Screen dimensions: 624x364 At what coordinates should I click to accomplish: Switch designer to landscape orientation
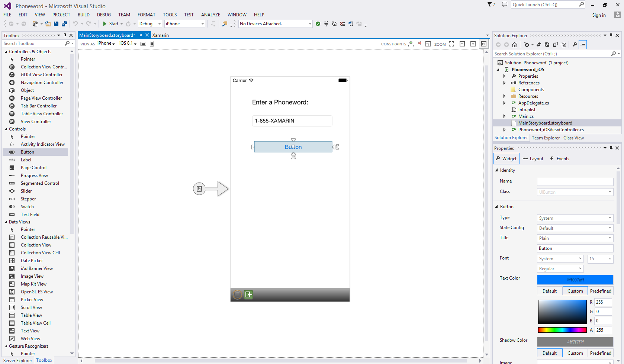point(143,44)
